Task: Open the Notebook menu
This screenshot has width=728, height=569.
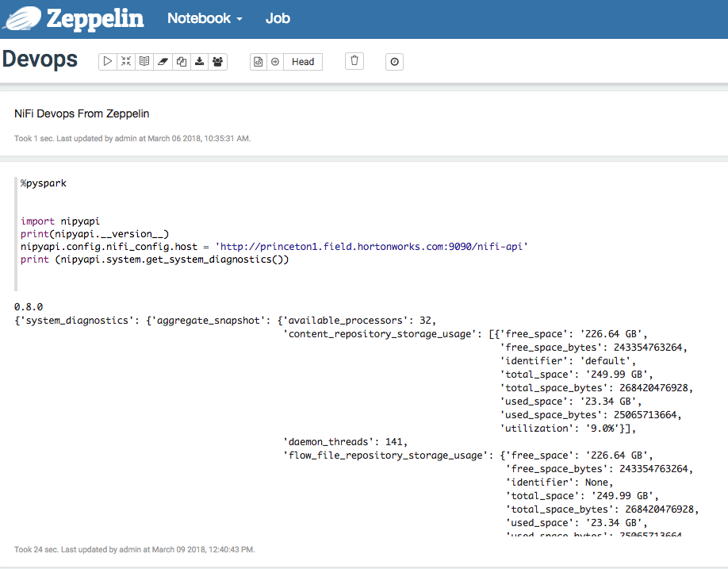Action: pyautogui.click(x=198, y=18)
